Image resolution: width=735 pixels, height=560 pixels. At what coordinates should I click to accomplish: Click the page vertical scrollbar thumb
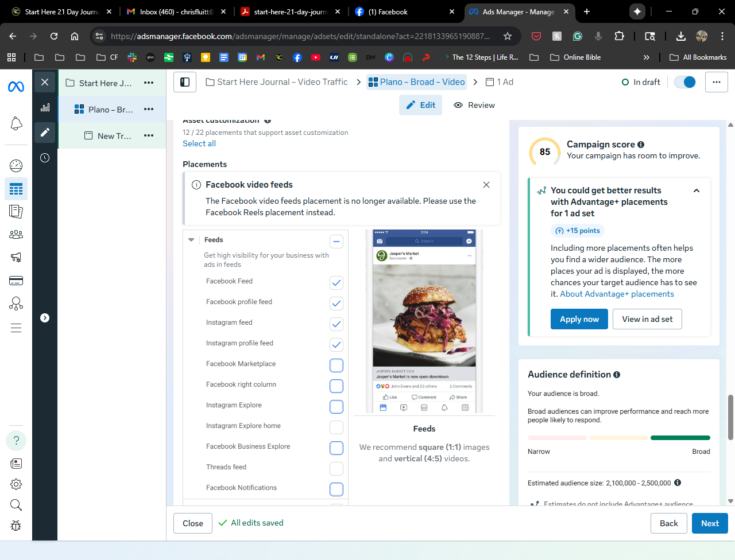tap(730, 417)
